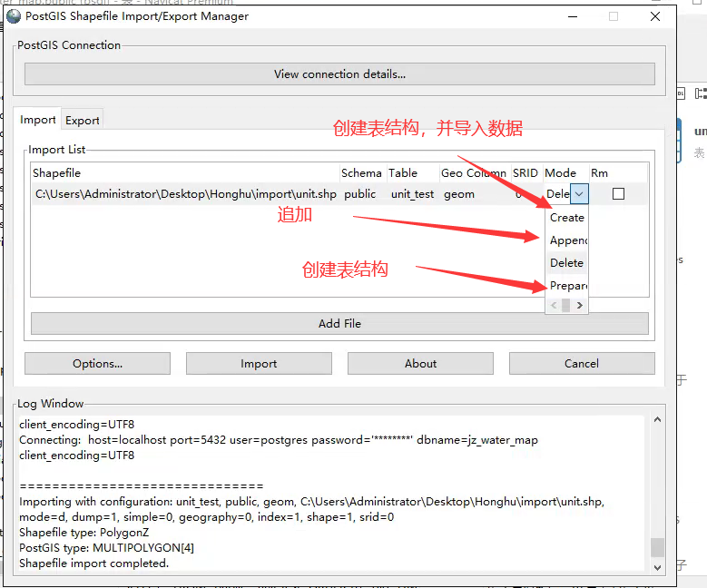Image resolution: width=707 pixels, height=588 pixels.
Task: Choose Create mode from the dropdown
Action: coord(567,218)
